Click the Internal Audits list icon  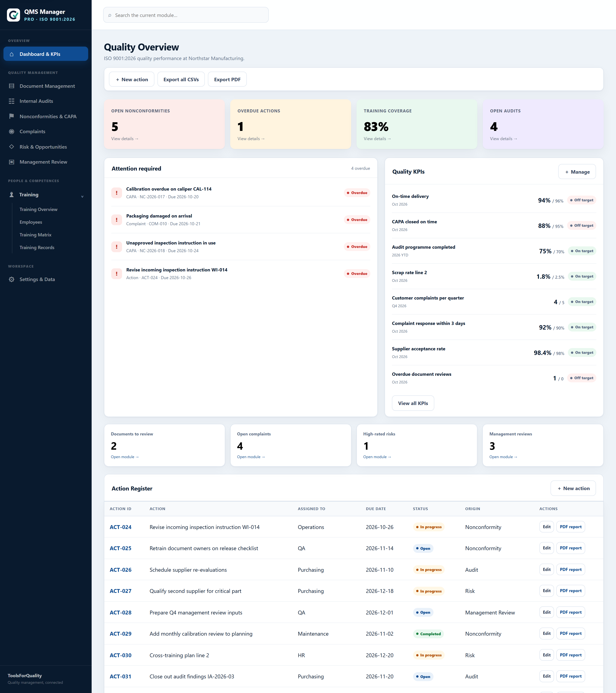(12, 101)
